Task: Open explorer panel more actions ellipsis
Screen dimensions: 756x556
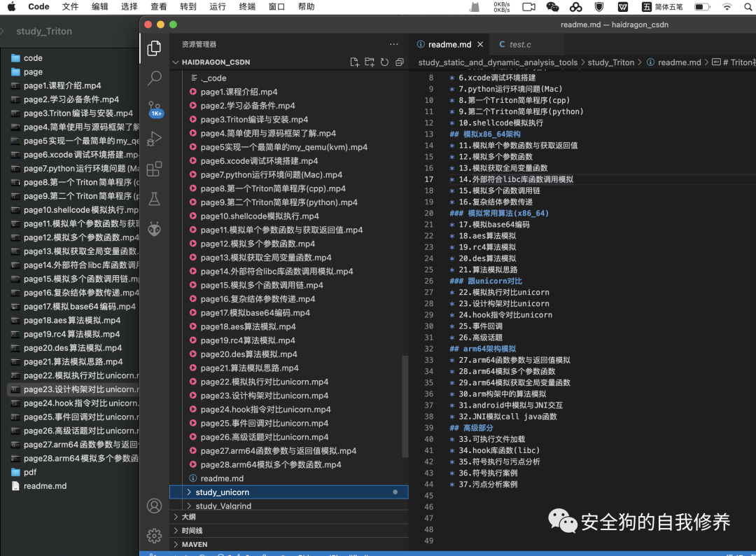Action: coord(394,44)
